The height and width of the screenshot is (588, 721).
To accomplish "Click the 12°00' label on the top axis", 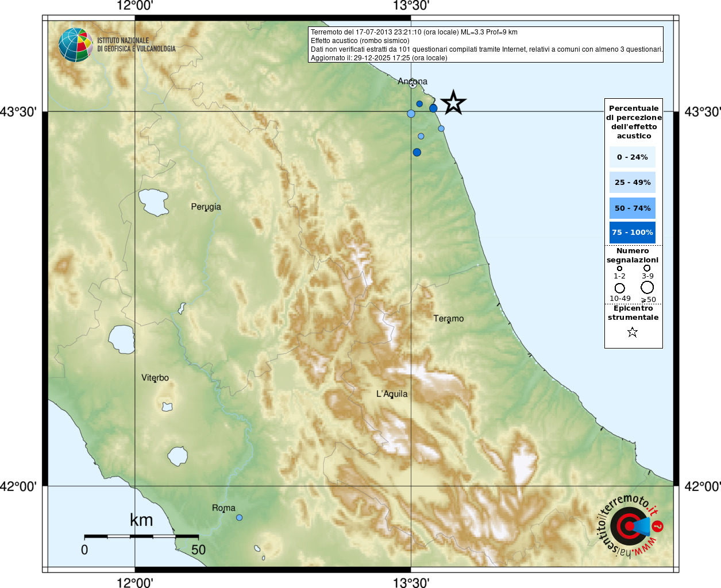I will click(134, 6).
